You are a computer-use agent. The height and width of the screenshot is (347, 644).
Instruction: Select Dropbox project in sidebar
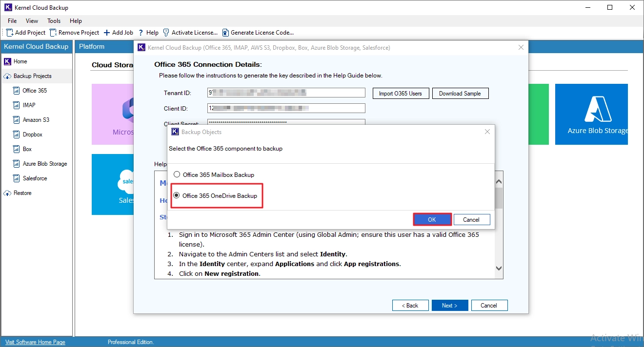click(x=32, y=135)
